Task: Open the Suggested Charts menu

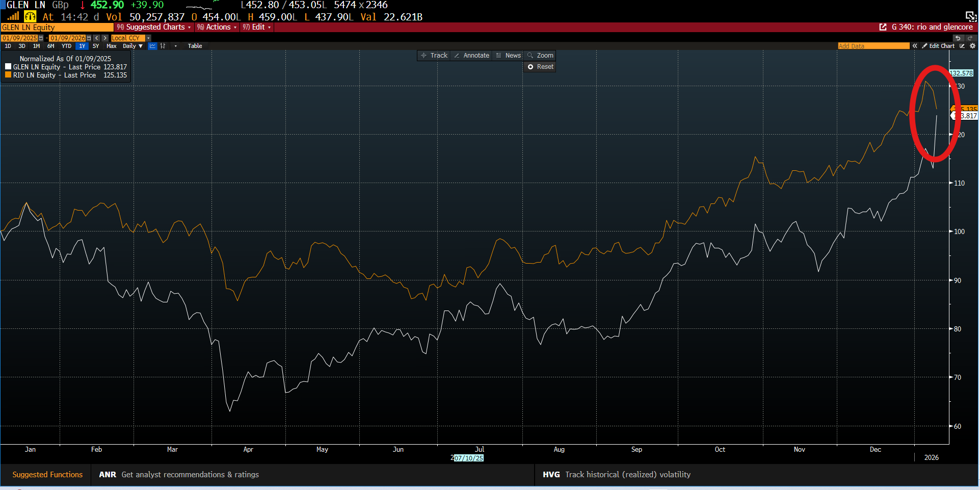Action: point(154,27)
